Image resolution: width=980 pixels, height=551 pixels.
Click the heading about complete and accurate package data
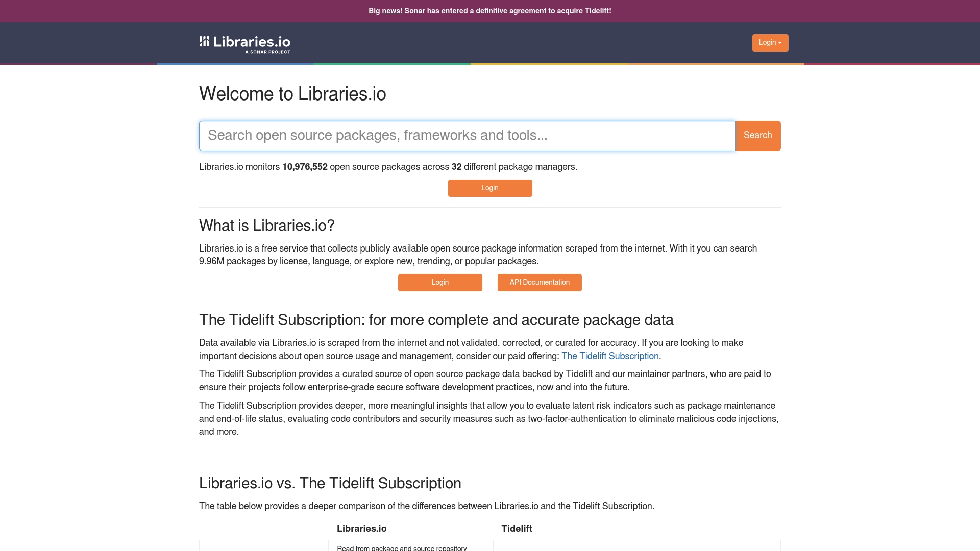tap(436, 320)
